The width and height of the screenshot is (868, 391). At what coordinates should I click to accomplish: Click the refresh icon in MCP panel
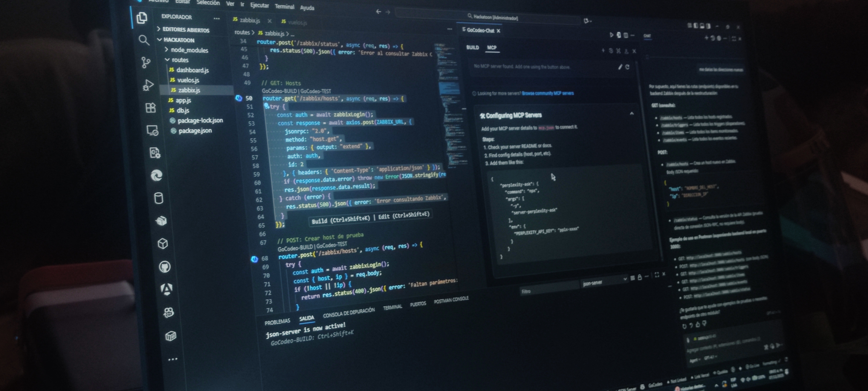click(627, 67)
